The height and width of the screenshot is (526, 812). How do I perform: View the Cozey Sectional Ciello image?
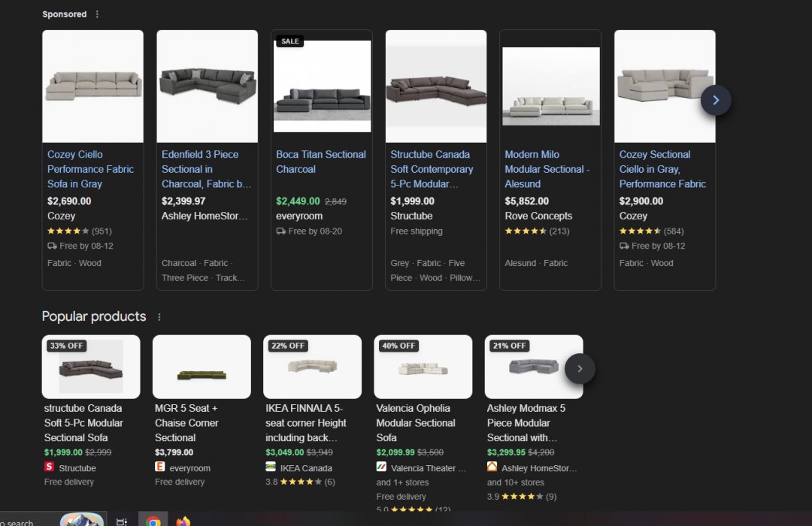[665, 86]
